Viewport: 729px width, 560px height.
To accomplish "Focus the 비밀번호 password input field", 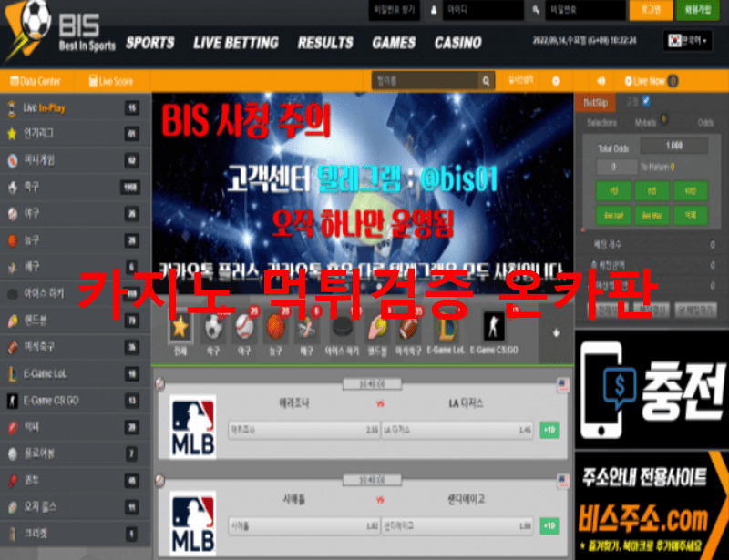I will click(x=585, y=10).
